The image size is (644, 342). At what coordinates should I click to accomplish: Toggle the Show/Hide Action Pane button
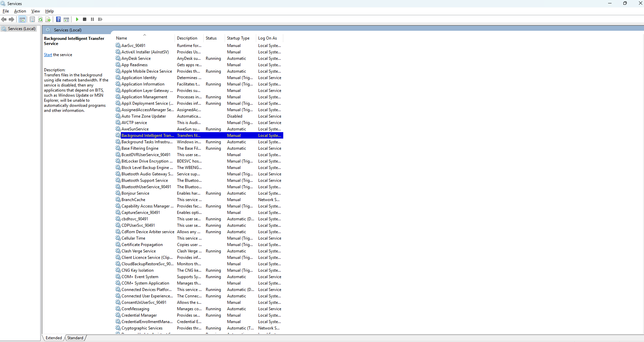pos(66,19)
